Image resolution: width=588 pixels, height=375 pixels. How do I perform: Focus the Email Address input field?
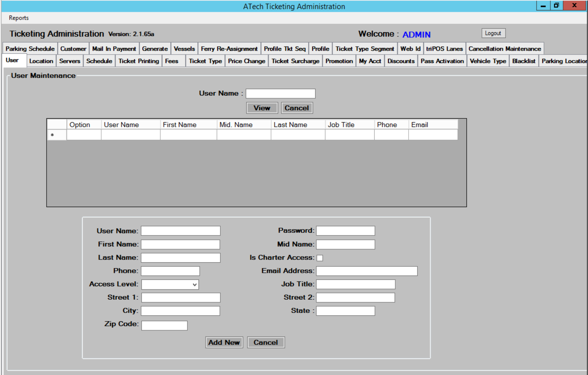click(367, 271)
